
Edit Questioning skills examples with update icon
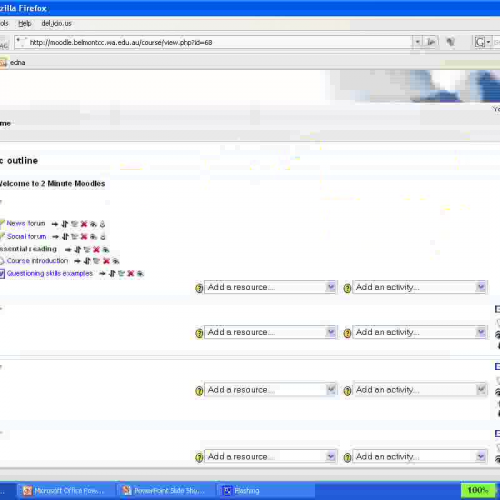point(121,274)
